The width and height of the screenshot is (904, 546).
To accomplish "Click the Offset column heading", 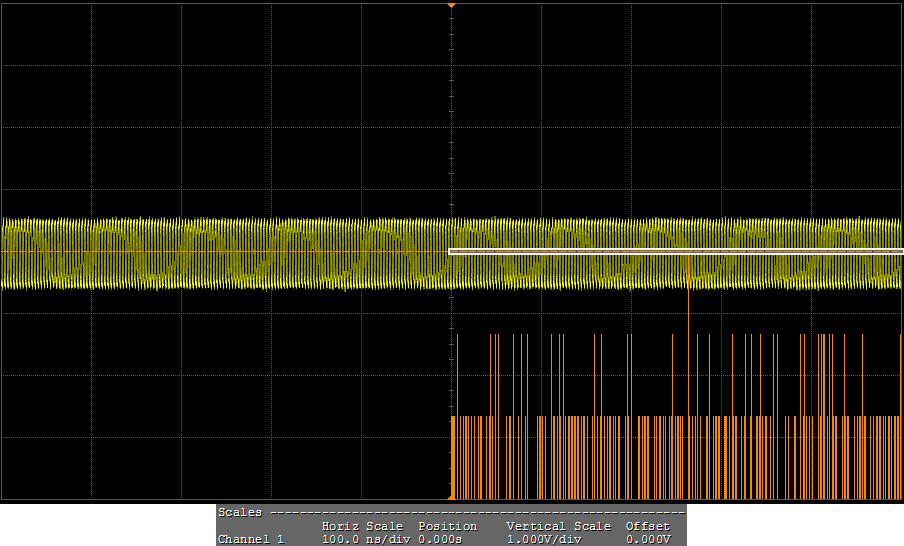I will 647,526.
